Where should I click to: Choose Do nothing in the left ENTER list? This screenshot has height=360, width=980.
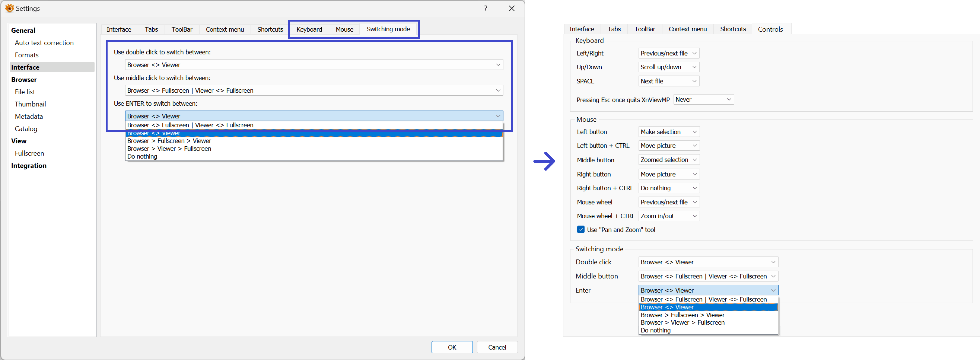[142, 156]
